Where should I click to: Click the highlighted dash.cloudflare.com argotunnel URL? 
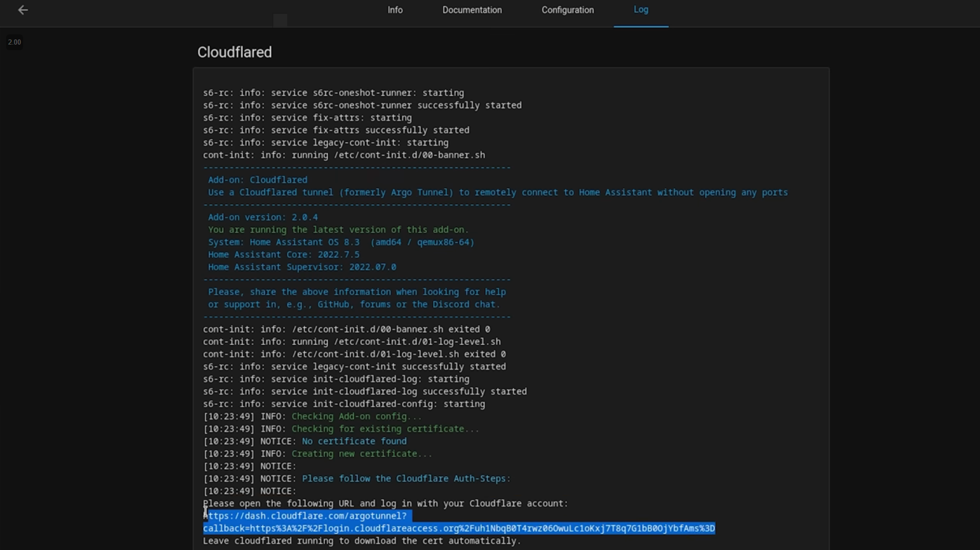pos(307,516)
